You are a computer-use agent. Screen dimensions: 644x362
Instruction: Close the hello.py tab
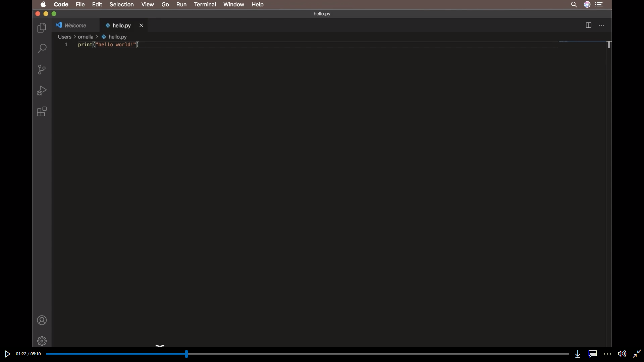click(141, 25)
